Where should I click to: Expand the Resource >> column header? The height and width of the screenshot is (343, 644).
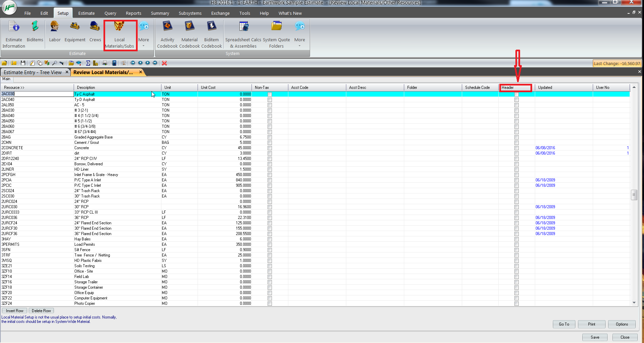(14, 88)
